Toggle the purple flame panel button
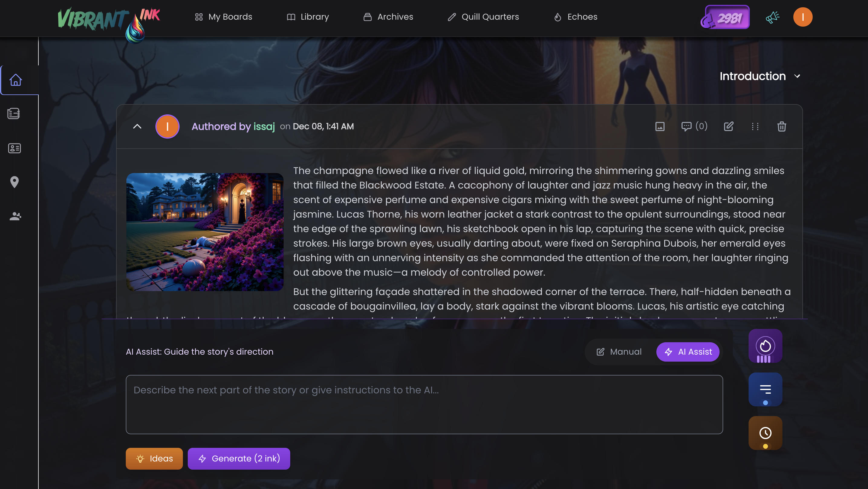Image resolution: width=868 pixels, height=489 pixels. [x=765, y=346]
